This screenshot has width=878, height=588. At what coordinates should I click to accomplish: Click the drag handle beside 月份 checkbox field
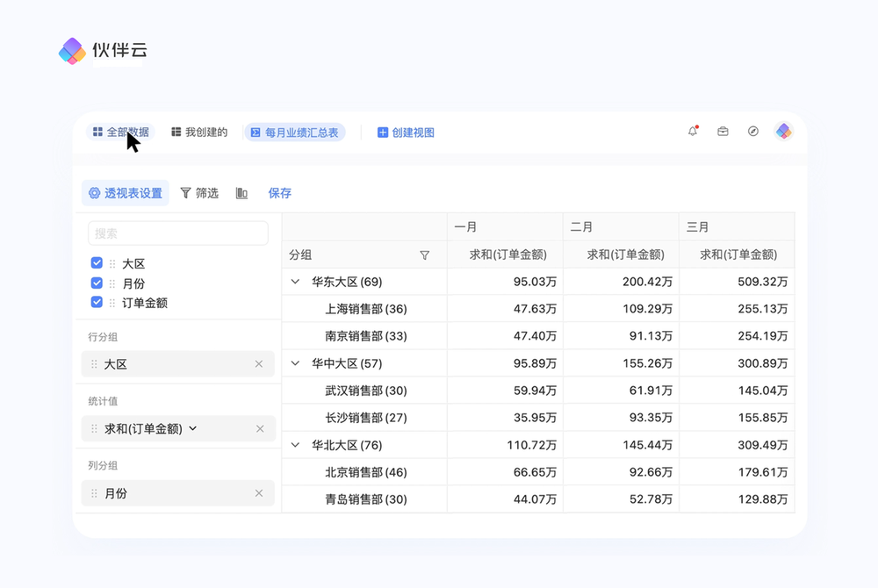(112, 283)
